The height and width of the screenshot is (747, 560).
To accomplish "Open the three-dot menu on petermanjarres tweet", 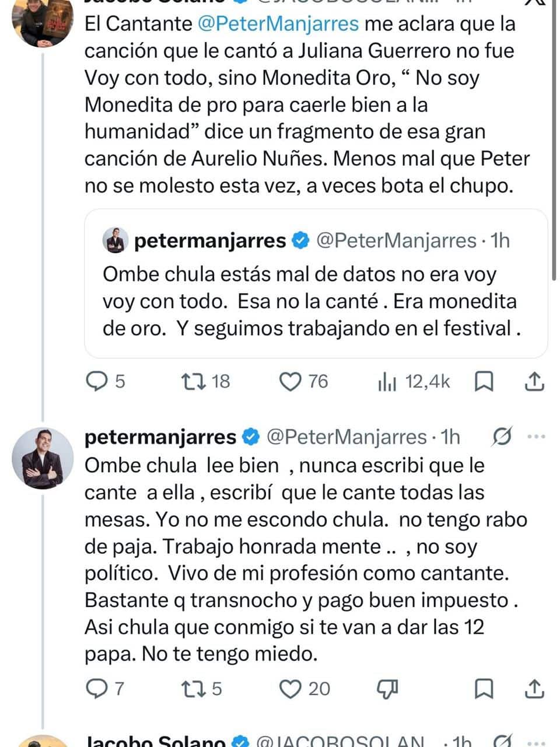I will 536,437.
